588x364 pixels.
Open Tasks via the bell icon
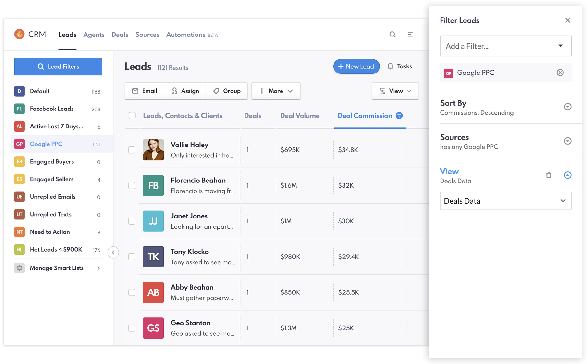click(x=390, y=66)
